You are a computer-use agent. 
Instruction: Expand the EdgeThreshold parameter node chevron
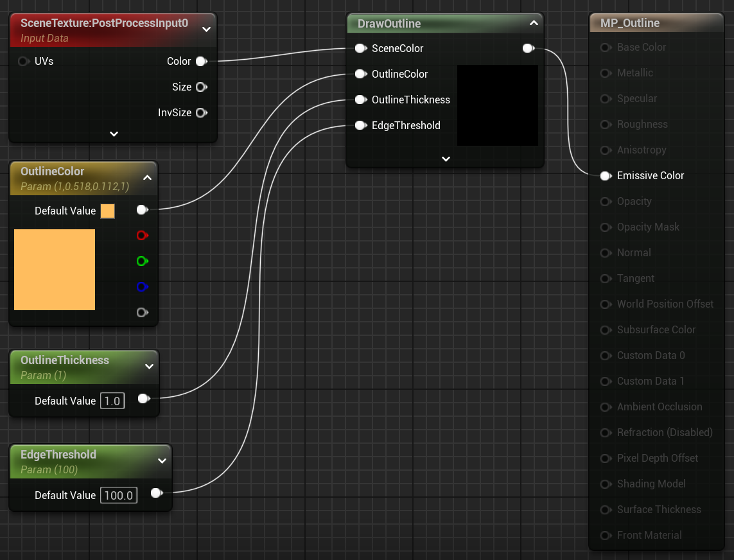[x=162, y=460]
